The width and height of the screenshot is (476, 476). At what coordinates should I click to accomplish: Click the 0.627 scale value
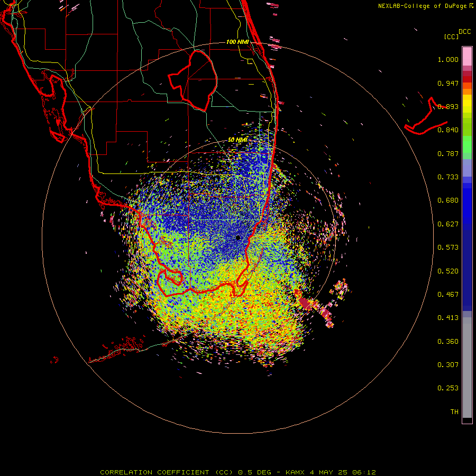(x=448, y=224)
